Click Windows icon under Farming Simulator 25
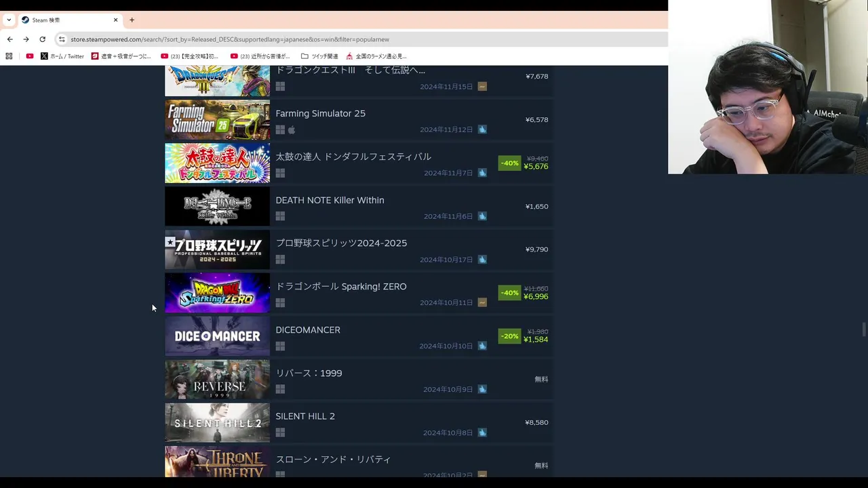 [280, 129]
